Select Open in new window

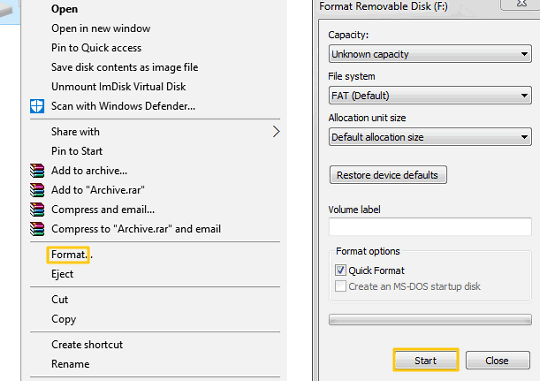click(x=101, y=28)
